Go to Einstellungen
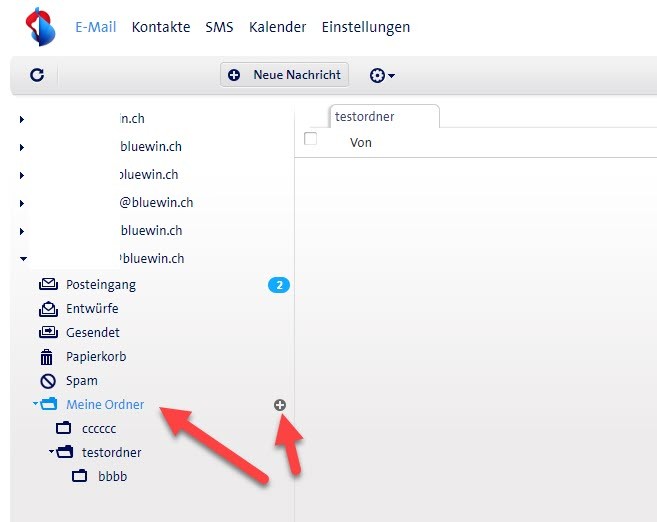657x522 pixels. coord(365,27)
